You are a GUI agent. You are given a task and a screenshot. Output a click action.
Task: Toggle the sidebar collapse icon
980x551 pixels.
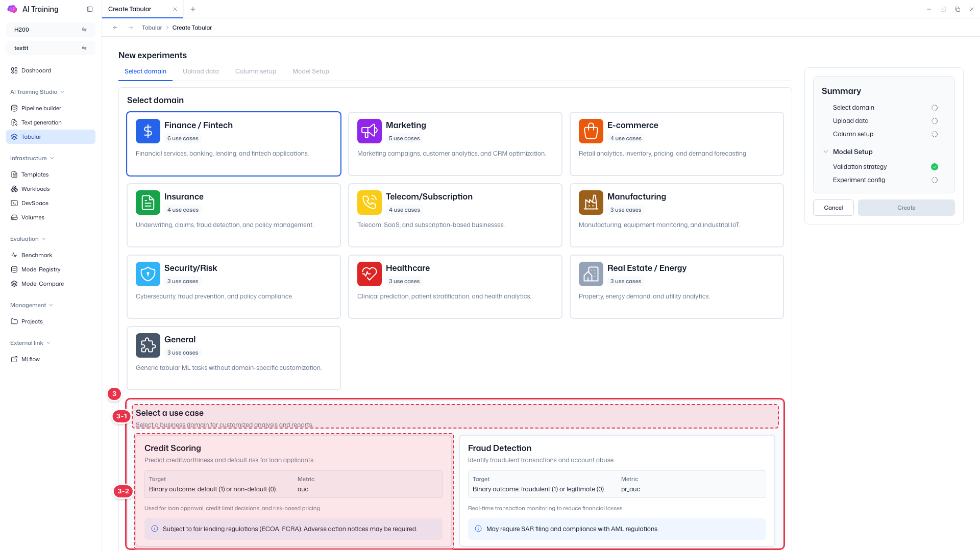point(90,9)
